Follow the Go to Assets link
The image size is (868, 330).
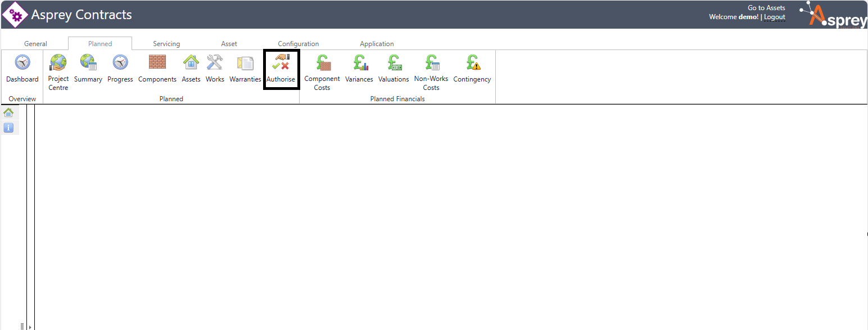coord(766,8)
